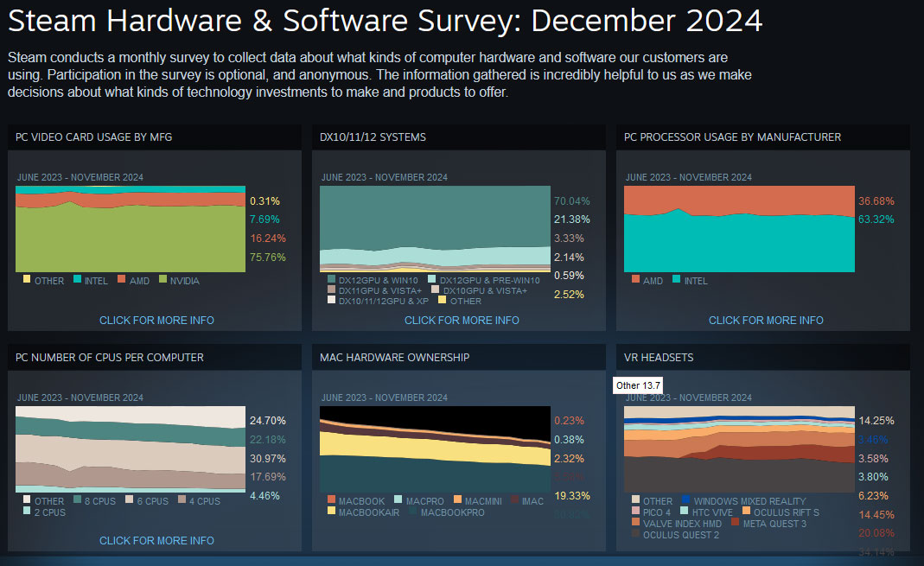Click the MACPRO legend label

pyautogui.click(x=425, y=501)
